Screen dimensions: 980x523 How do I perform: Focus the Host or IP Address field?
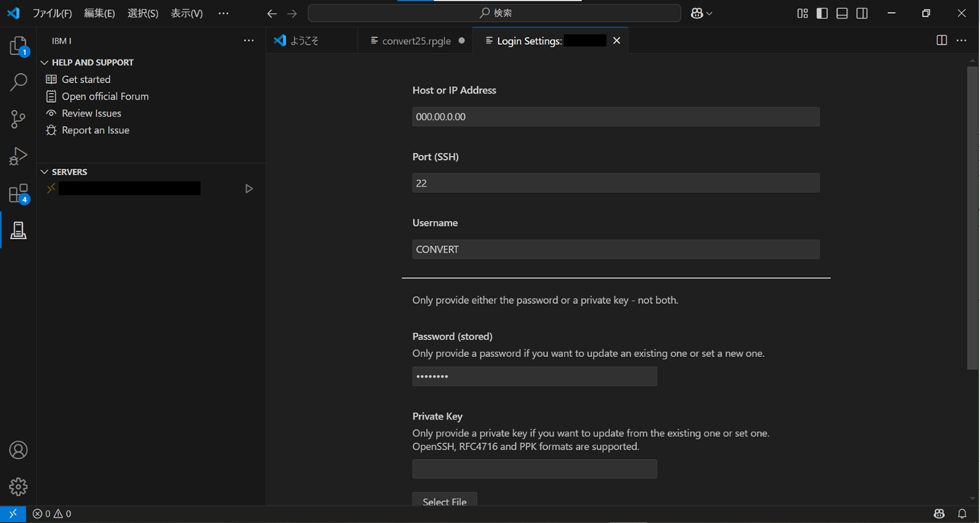[x=616, y=116]
